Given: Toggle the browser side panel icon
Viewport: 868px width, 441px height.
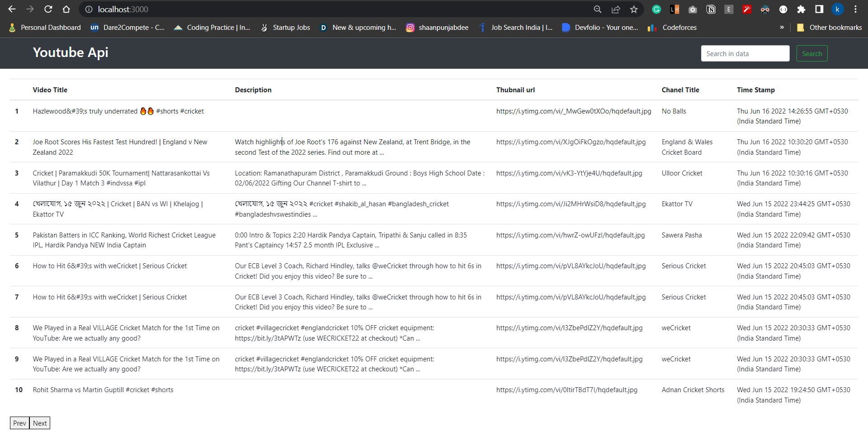Looking at the screenshot, I should click(819, 9).
